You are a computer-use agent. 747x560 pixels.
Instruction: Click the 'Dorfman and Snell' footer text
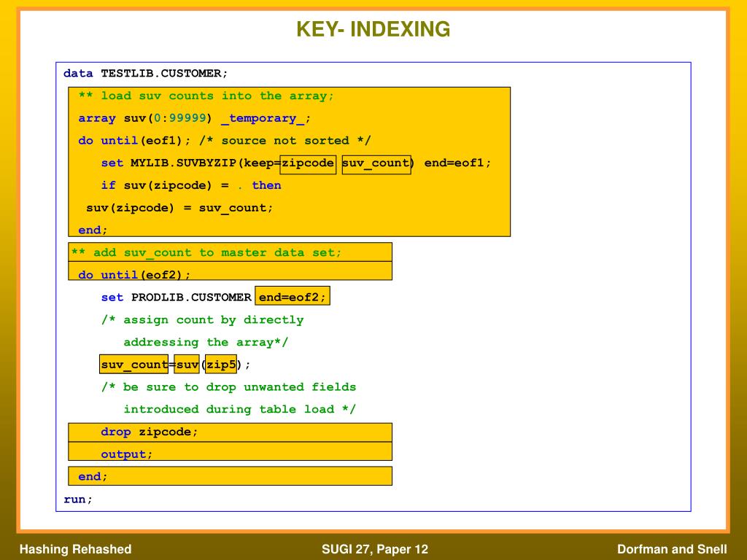pyautogui.click(x=672, y=549)
